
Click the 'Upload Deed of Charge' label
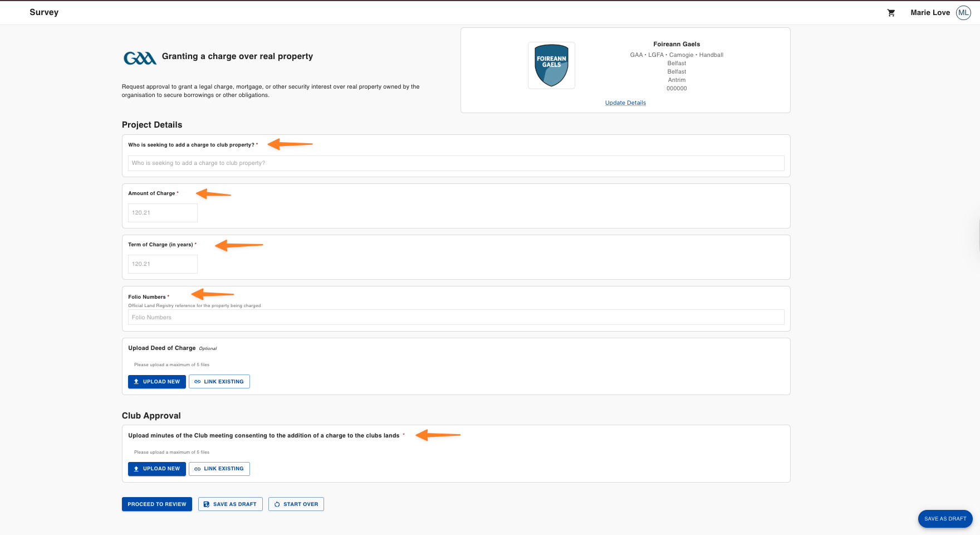point(162,348)
